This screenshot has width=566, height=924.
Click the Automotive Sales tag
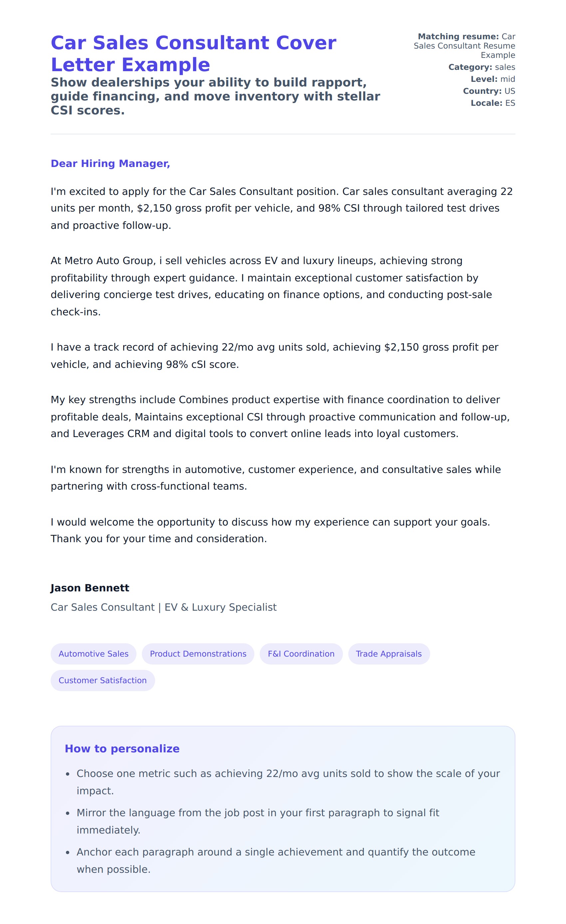coord(94,654)
